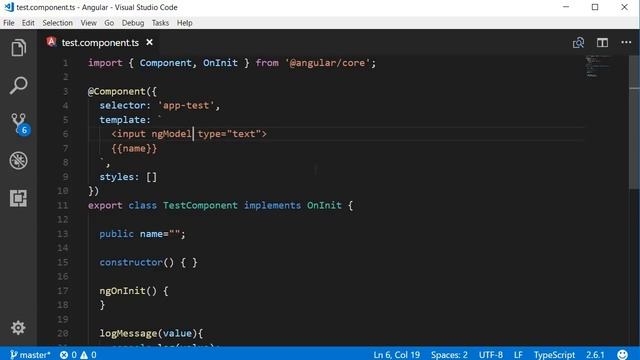
Task: Open the Debug menu
Action: pos(133,23)
